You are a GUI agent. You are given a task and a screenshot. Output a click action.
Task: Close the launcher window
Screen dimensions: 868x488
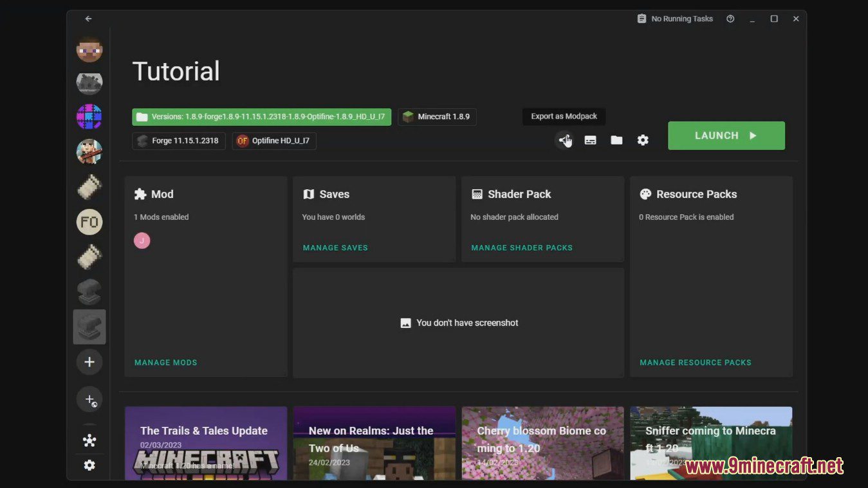(796, 19)
